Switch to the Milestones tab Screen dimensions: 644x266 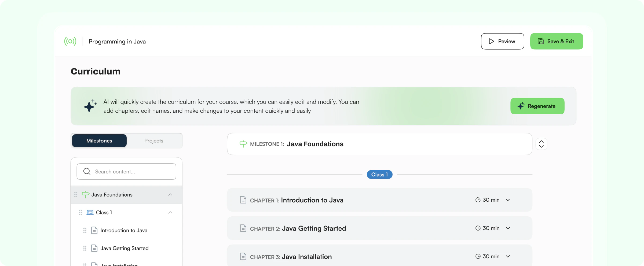click(99, 141)
